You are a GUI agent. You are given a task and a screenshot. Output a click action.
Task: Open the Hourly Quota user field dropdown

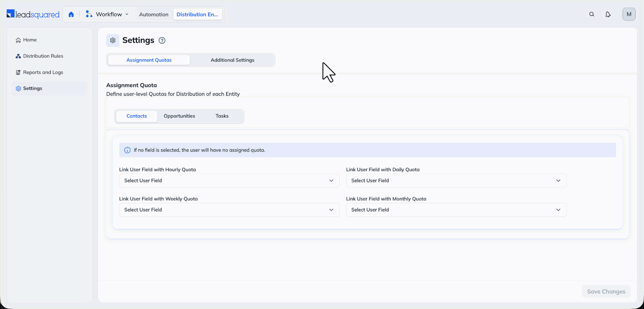click(x=229, y=181)
